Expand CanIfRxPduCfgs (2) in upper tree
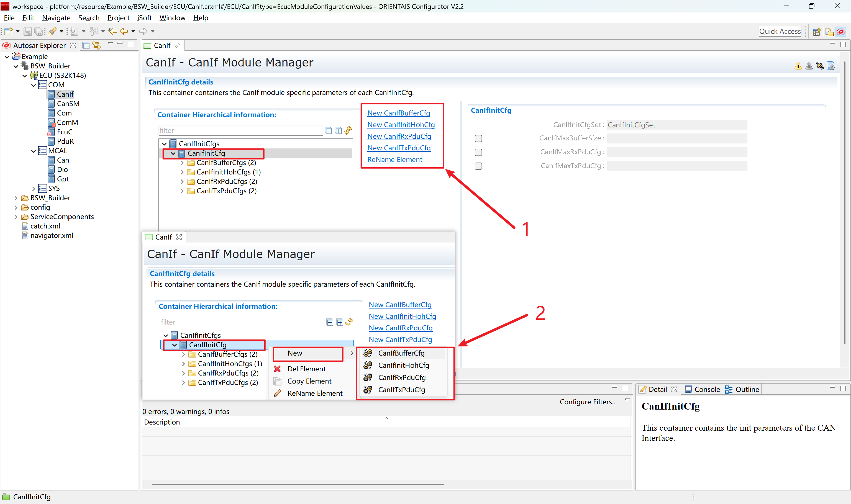This screenshot has width=851, height=504. point(182,182)
